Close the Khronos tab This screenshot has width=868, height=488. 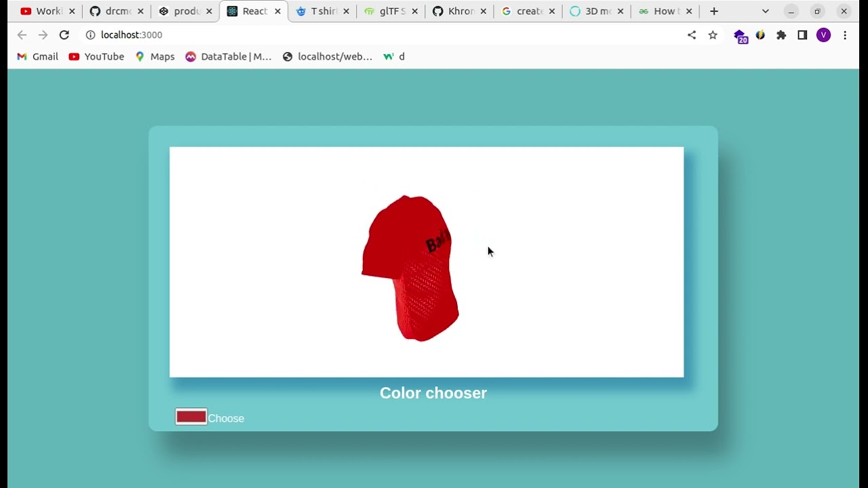click(483, 12)
